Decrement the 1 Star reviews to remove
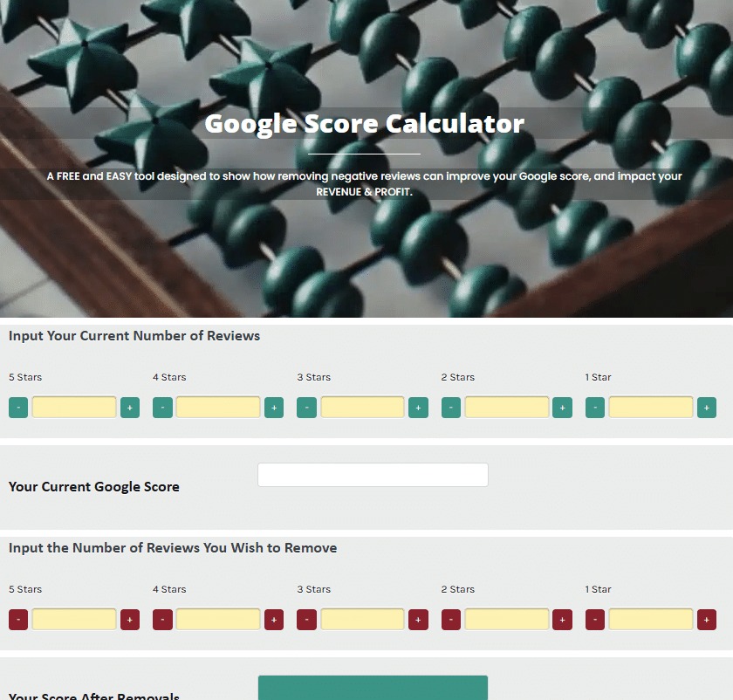 pos(595,620)
